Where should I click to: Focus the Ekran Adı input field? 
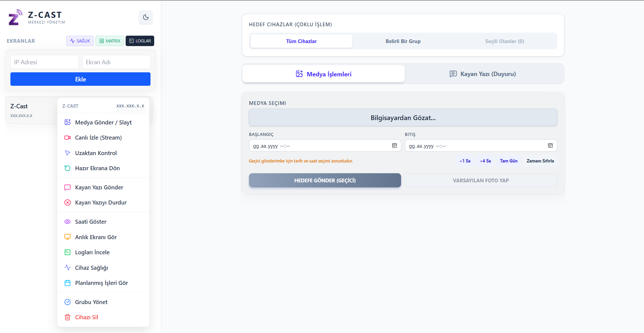[x=116, y=62]
